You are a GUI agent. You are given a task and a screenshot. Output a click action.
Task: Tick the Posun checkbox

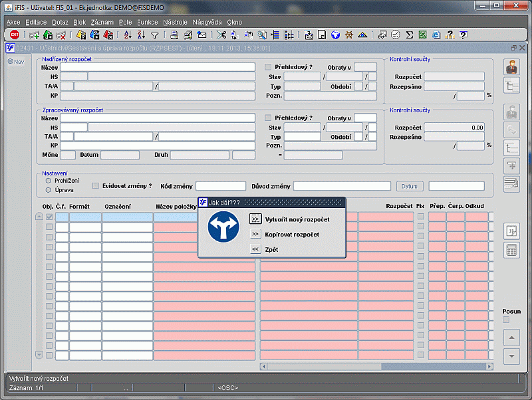pyautogui.click(x=506, y=320)
